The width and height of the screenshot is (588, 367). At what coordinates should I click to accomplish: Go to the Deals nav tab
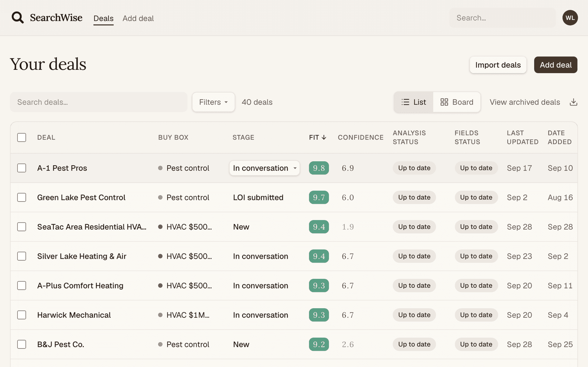tap(103, 18)
